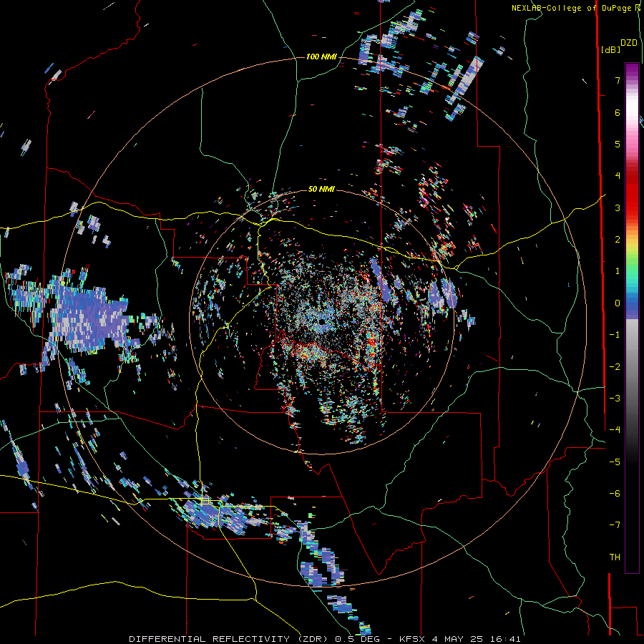Image resolution: width=644 pixels, height=644 pixels.
Task: Click the 7 dB tick on the color scale
Action: pyautogui.click(x=618, y=80)
